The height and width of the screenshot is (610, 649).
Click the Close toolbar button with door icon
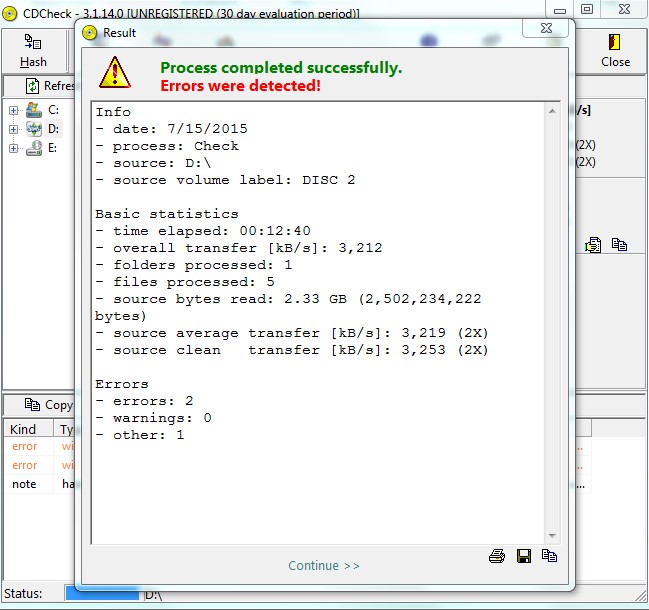pos(615,51)
